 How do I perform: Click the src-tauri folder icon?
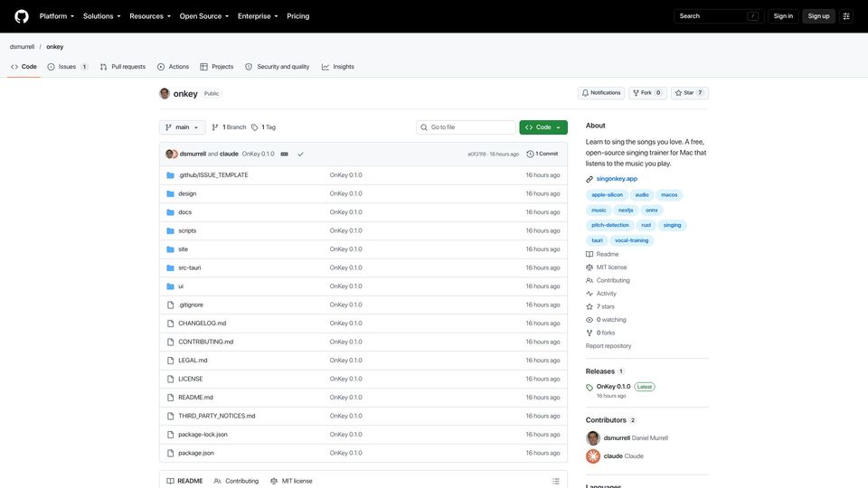coord(171,267)
